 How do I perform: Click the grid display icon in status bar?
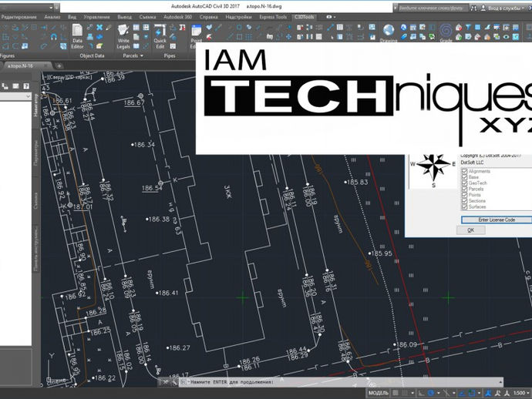[396, 393]
